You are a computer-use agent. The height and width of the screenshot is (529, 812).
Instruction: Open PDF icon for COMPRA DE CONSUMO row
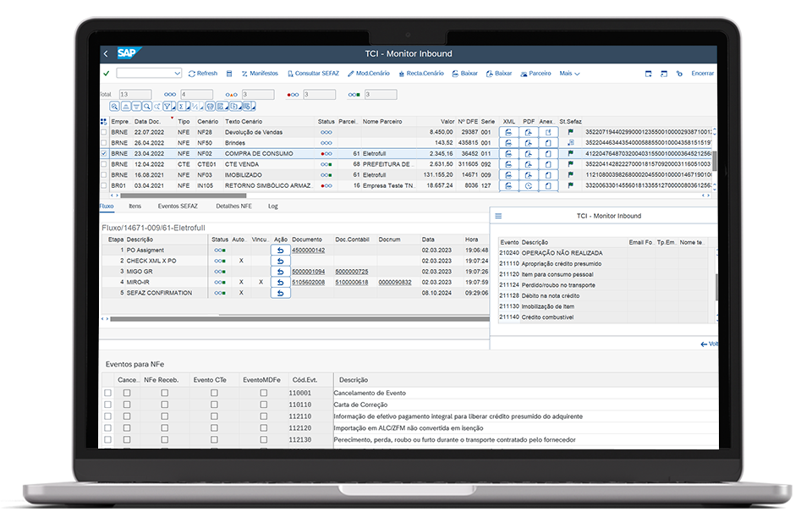pyautogui.click(x=529, y=154)
